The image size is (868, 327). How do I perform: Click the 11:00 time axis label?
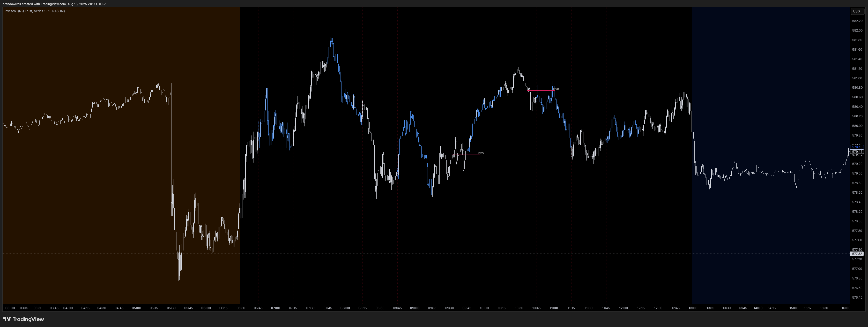point(554,308)
